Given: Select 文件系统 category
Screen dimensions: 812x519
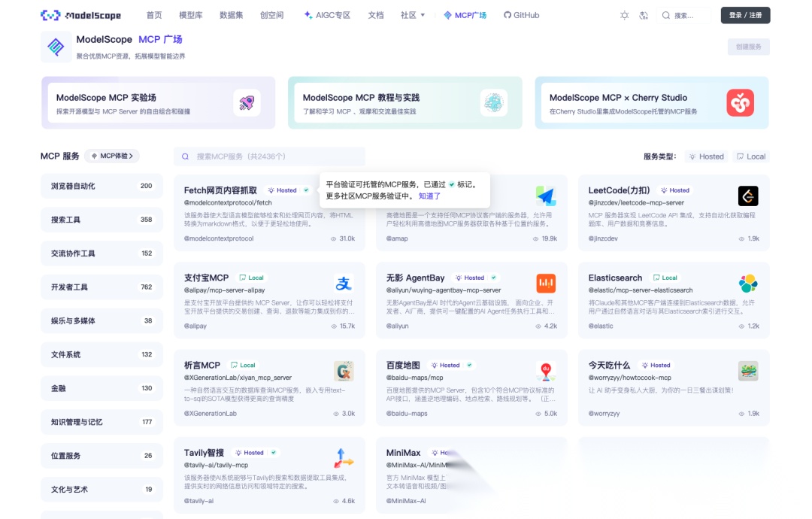Looking at the screenshot, I should 101,354.
